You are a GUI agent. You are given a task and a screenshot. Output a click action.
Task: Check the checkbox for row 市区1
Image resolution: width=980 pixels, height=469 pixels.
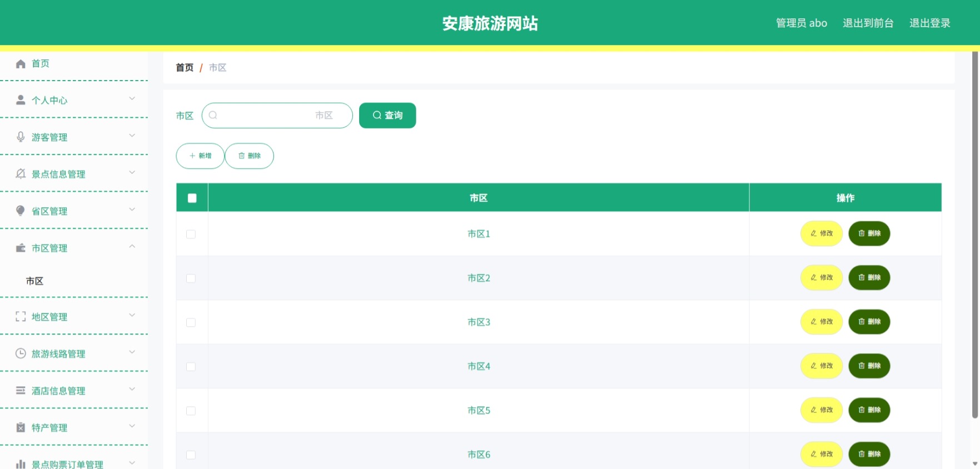pos(191,234)
